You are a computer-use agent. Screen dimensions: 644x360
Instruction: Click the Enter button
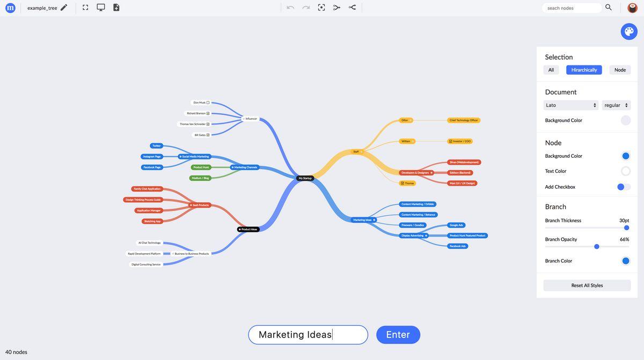[398, 335]
